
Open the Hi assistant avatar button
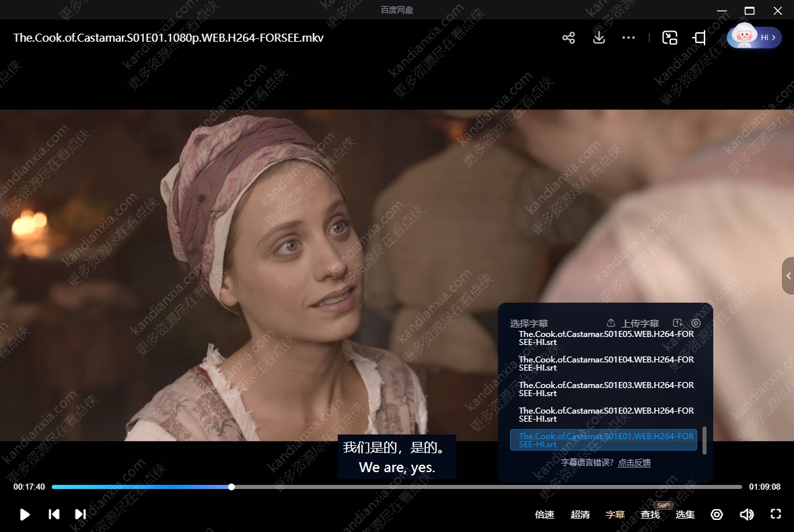coord(754,38)
